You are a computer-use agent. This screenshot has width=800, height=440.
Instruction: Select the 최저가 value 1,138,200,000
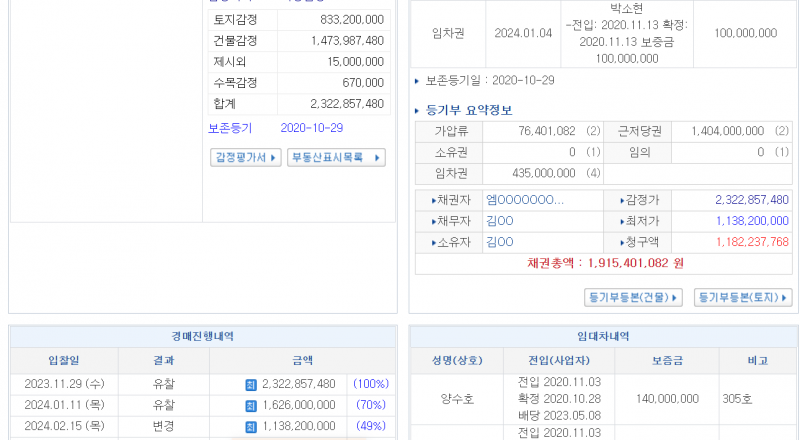[752, 221]
